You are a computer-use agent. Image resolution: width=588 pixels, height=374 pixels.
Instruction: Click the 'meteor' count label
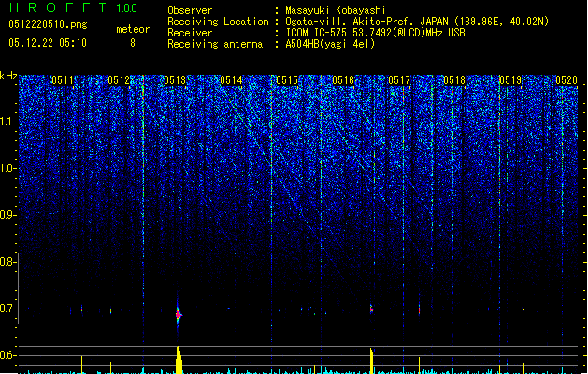[x=133, y=29]
